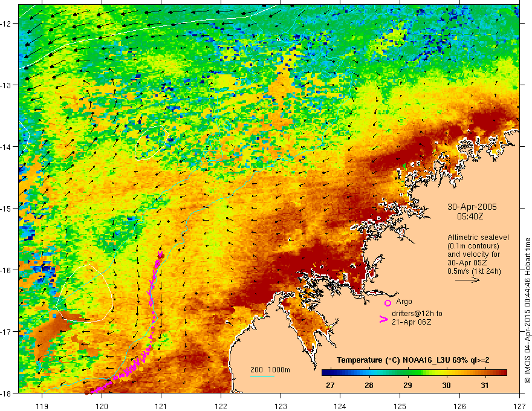Click the latitude axis label -14

coord(5,147)
